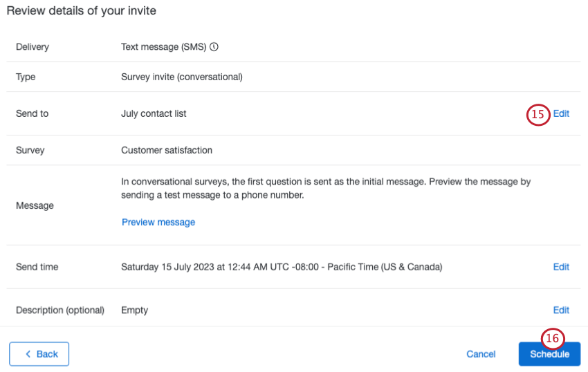588x372 pixels.
Task: Open the Preview message link
Action: [158, 222]
